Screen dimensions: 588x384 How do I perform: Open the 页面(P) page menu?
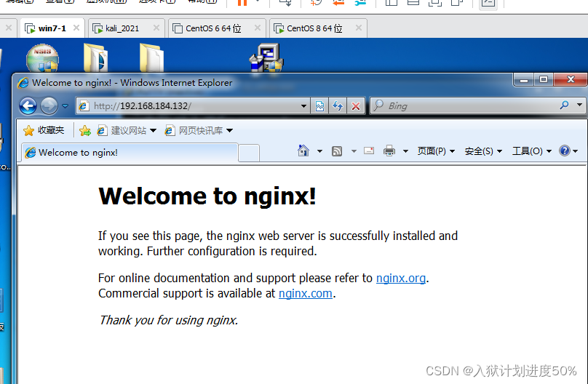436,151
